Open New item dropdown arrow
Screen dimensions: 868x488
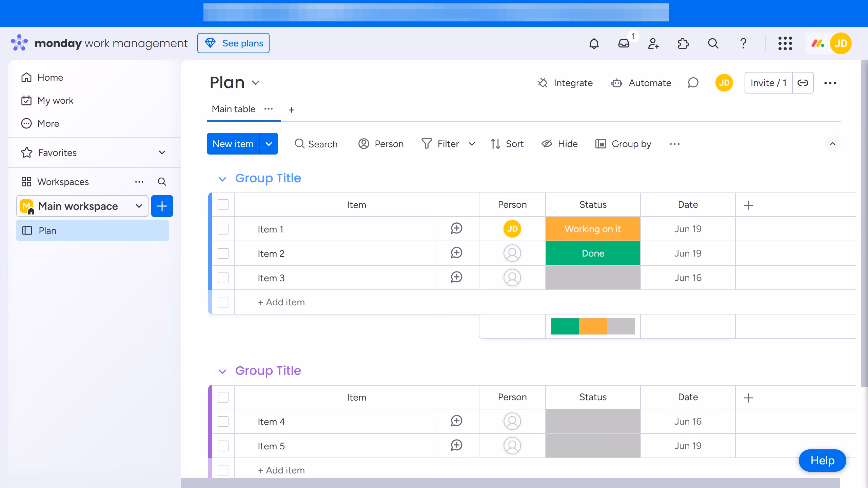click(x=269, y=144)
